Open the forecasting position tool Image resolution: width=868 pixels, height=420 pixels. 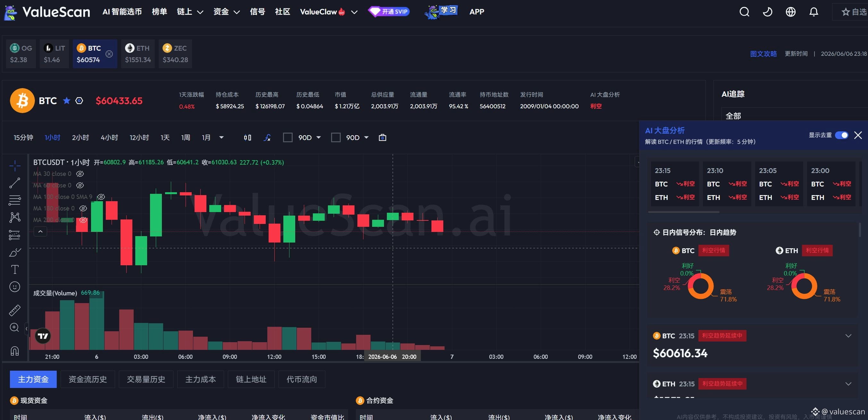[x=14, y=235]
